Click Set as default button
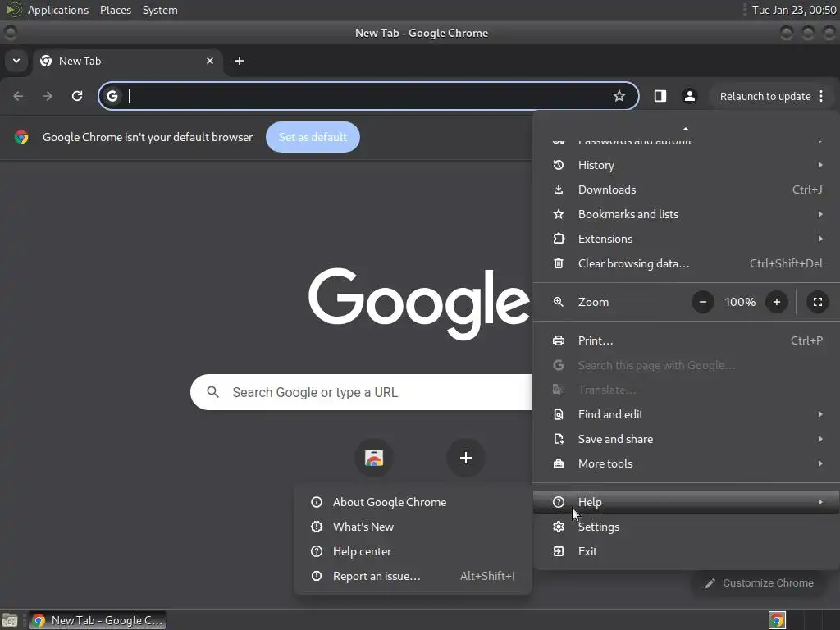This screenshot has height=630, width=840. coord(313,137)
